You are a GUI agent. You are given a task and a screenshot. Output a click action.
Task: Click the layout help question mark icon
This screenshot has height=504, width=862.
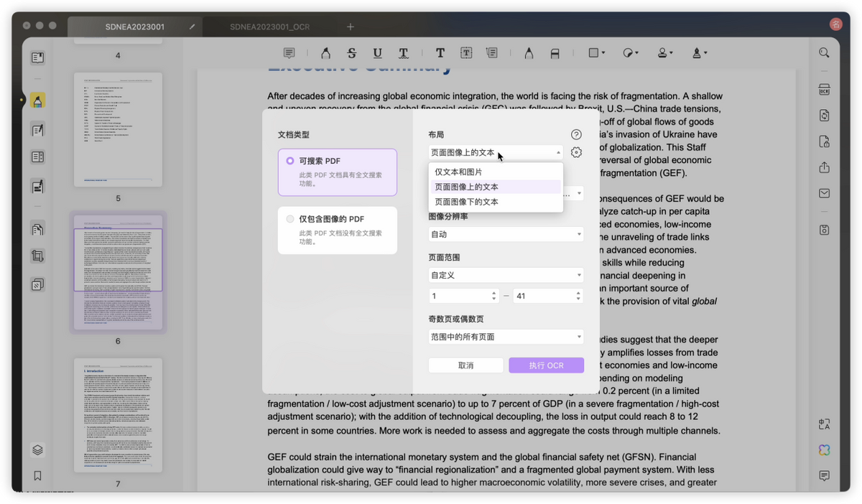[x=576, y=134]
